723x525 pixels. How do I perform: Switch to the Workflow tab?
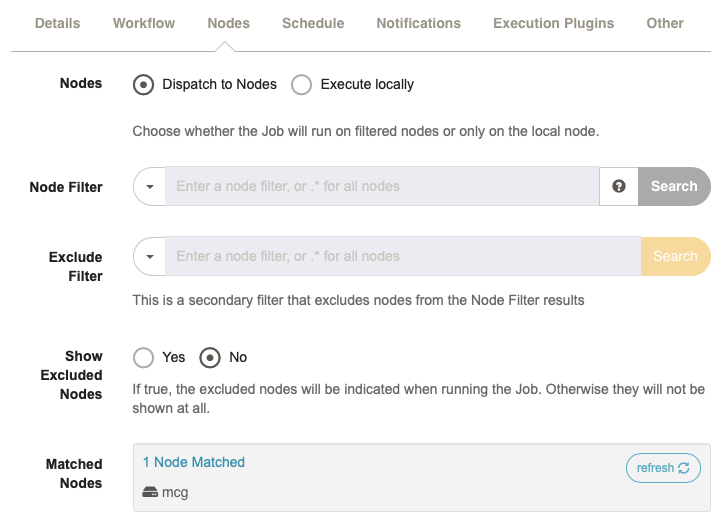pyautogui.click(x=144, y=23)
